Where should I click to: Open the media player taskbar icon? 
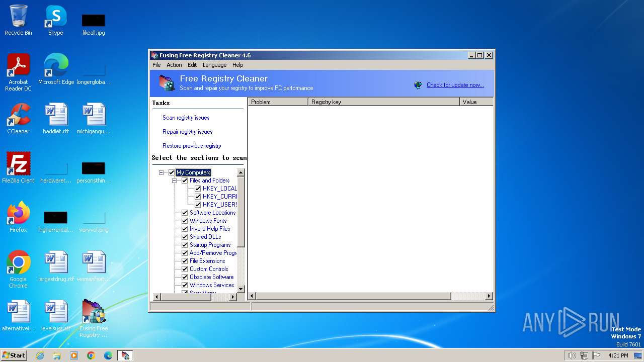pyautogui.click(x=74, y=355)
